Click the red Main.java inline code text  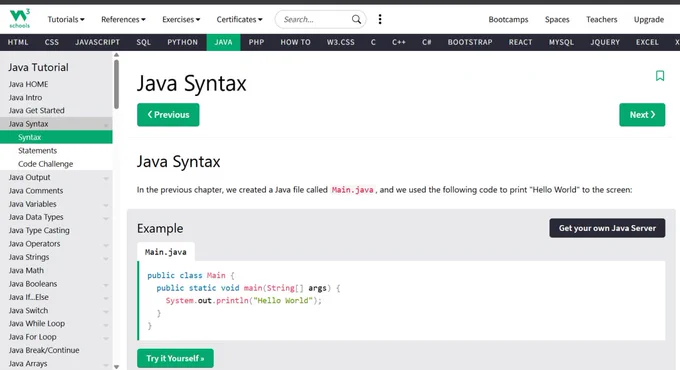coord(352,190)
